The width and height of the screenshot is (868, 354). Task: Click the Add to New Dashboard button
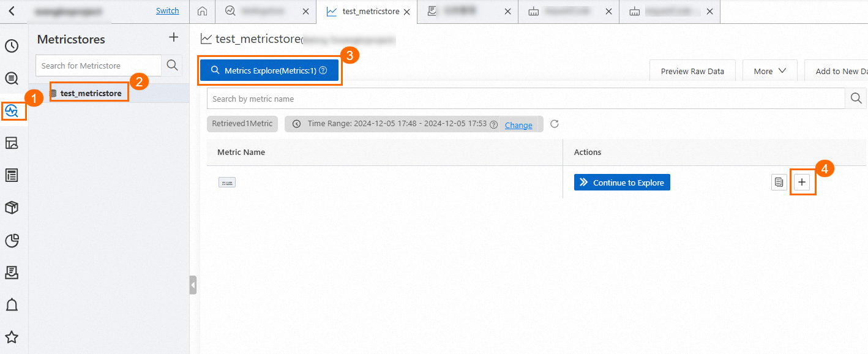pyautogui.click(x=836, y=71)
